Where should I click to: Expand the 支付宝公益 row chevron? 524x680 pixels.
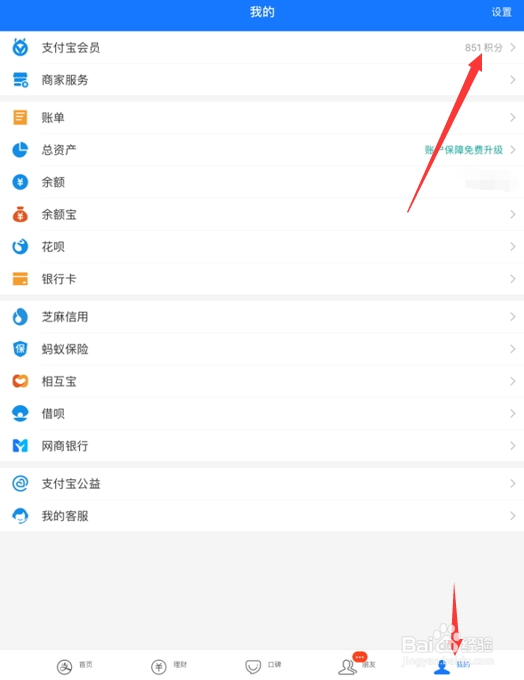click(513, 483)
